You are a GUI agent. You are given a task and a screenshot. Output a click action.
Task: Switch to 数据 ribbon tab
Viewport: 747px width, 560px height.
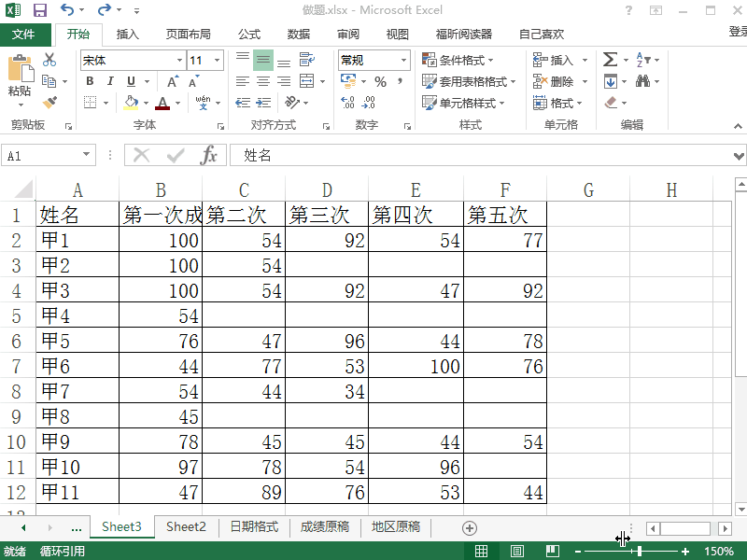coord(299,35)
